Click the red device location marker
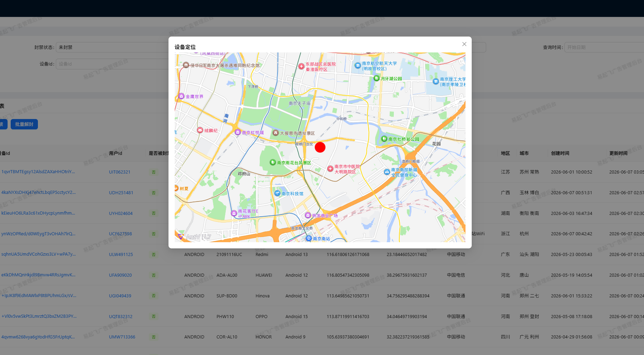Image resolution: width=644 pixels, height=355 pixels. [x=320, y=147]
